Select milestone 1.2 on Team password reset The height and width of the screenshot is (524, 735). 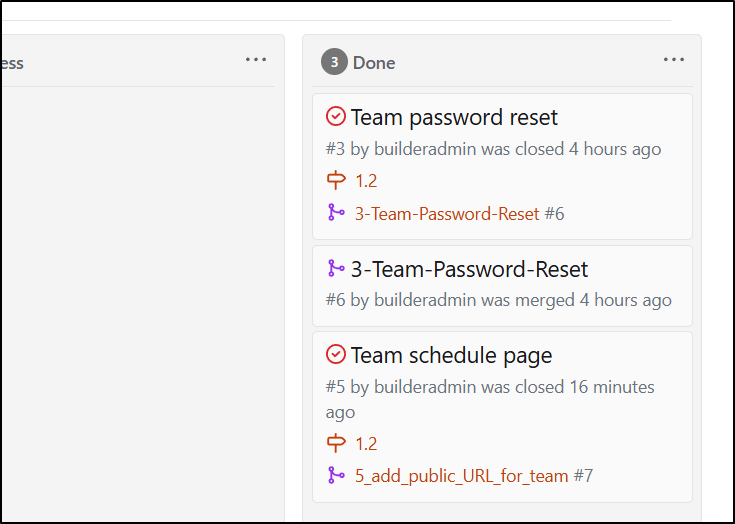[x=366, y=181]
